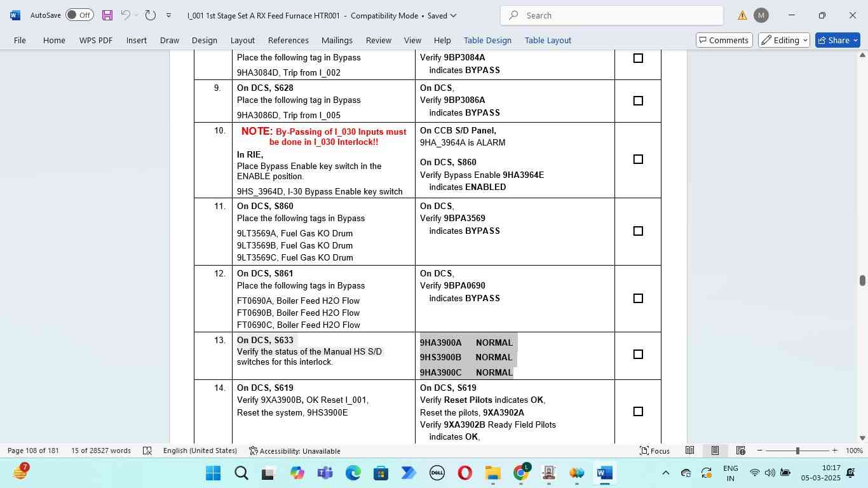Open Google Chrome from taskbar
This screenshot has width=868, height=488.
[521, 473]
